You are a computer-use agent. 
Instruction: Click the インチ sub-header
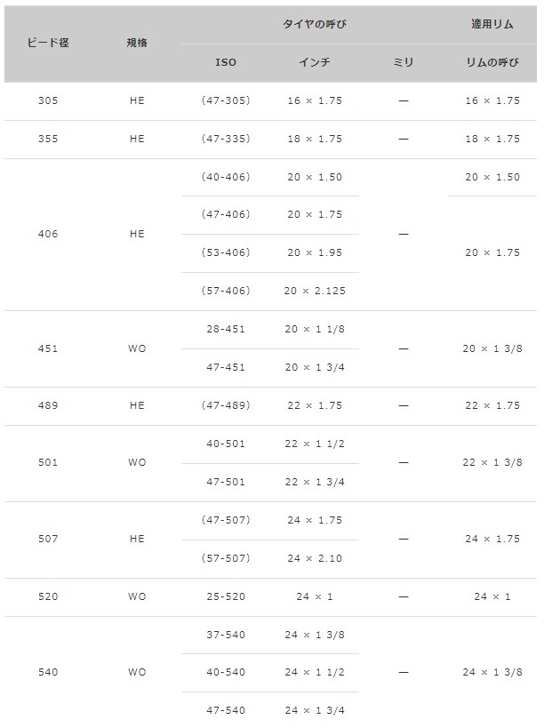click(x=315, y=63)
